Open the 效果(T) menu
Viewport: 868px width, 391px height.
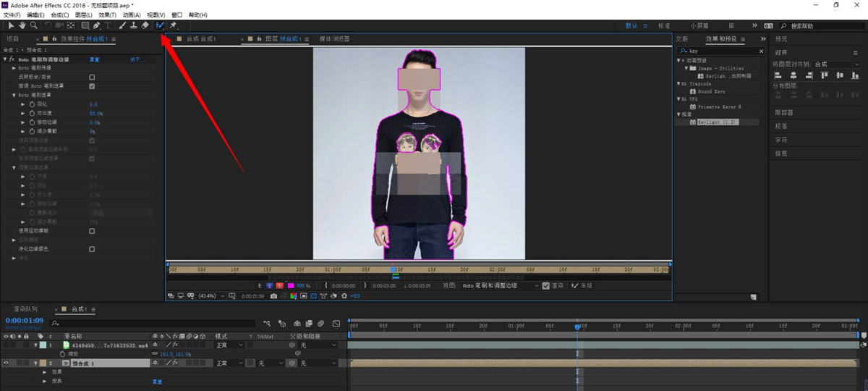107,14
